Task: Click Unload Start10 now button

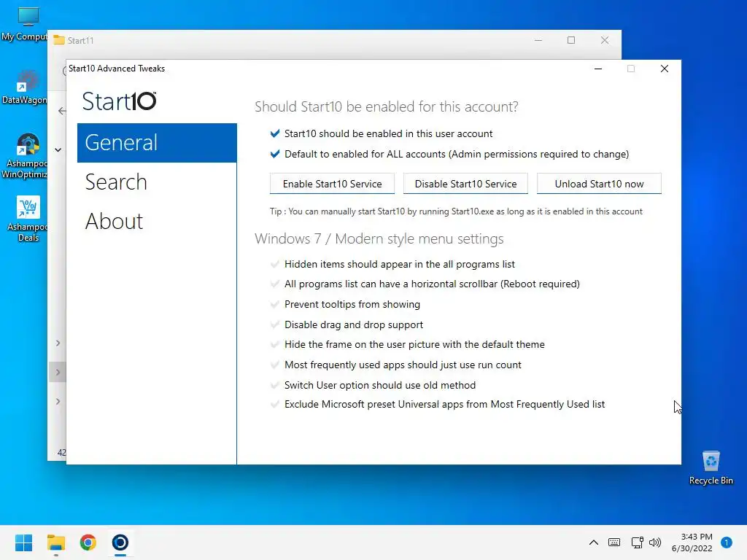Action: coord(599,184)
